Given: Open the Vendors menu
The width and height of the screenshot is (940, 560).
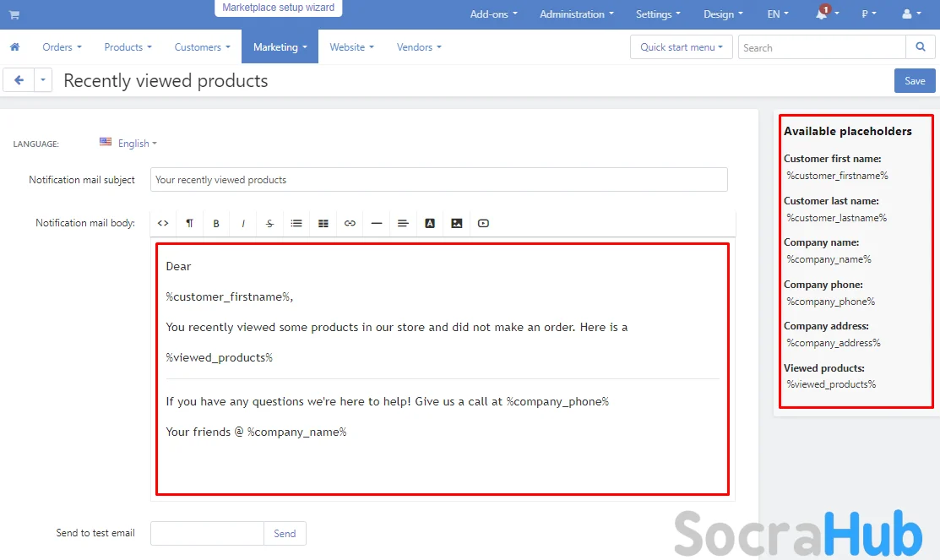Looking at the screenshot, I should (x=419, y=47).
